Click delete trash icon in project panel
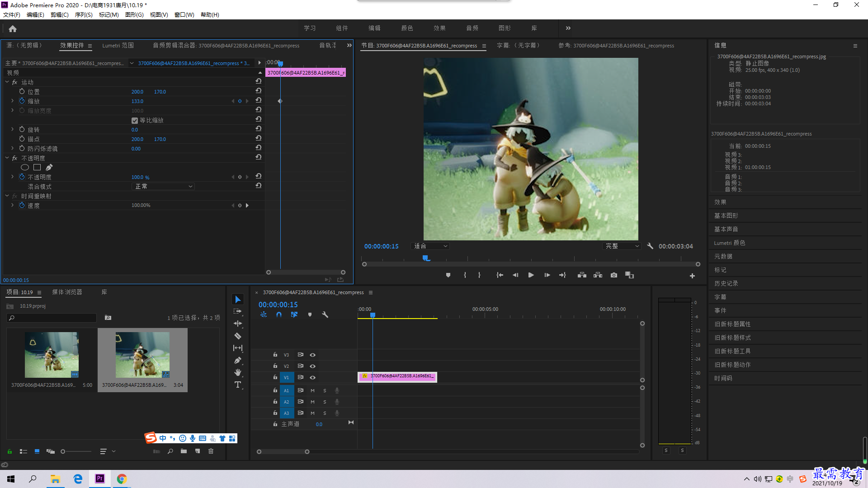The image size is (868, 488). click(x=211, y=451)
